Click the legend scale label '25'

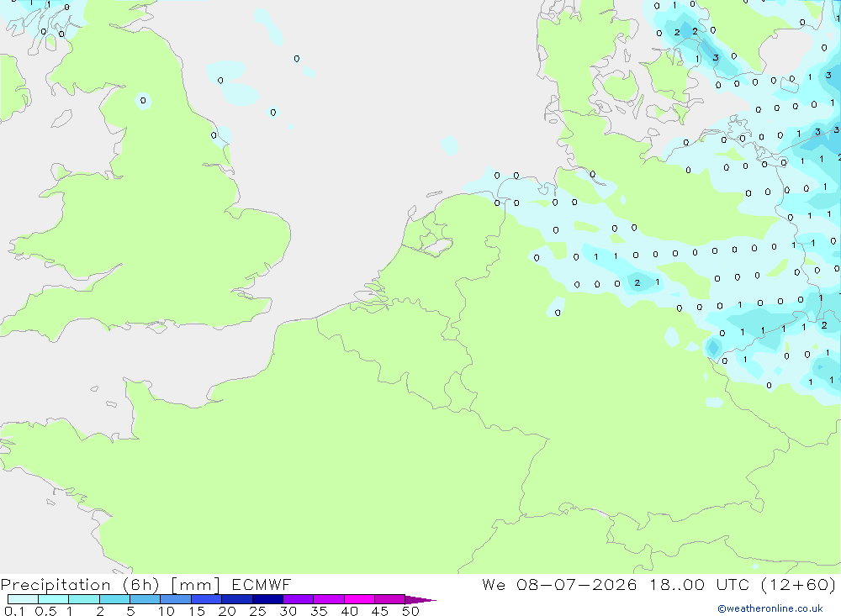click(x=257, y=611)
